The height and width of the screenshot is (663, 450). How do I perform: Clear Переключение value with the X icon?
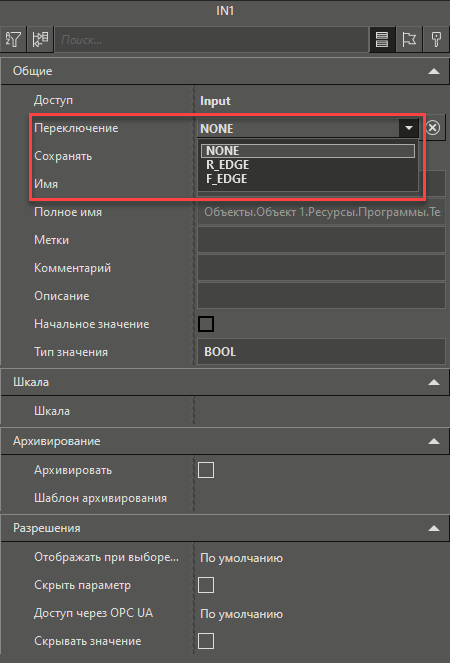pos(433,128)
